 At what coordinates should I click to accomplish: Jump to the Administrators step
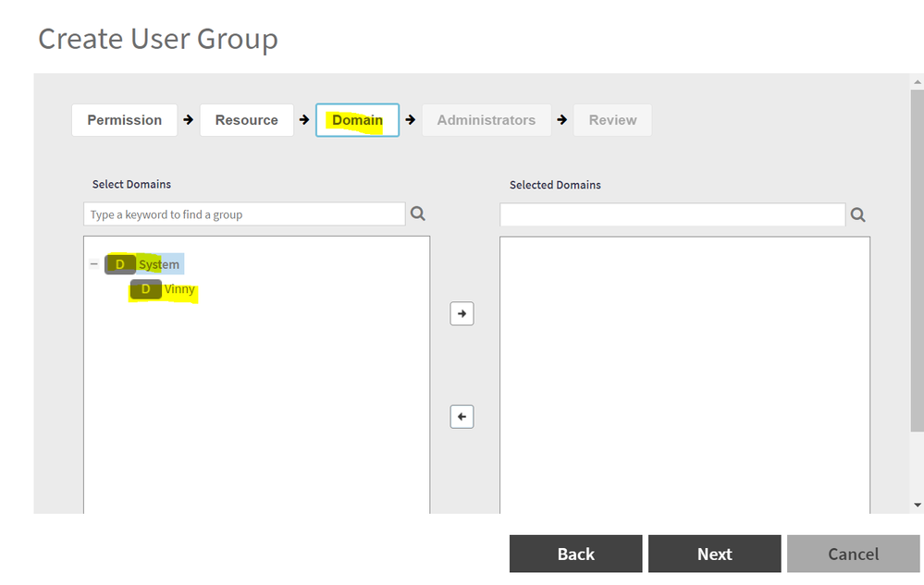pyautogui.click(x=486, y=120)
